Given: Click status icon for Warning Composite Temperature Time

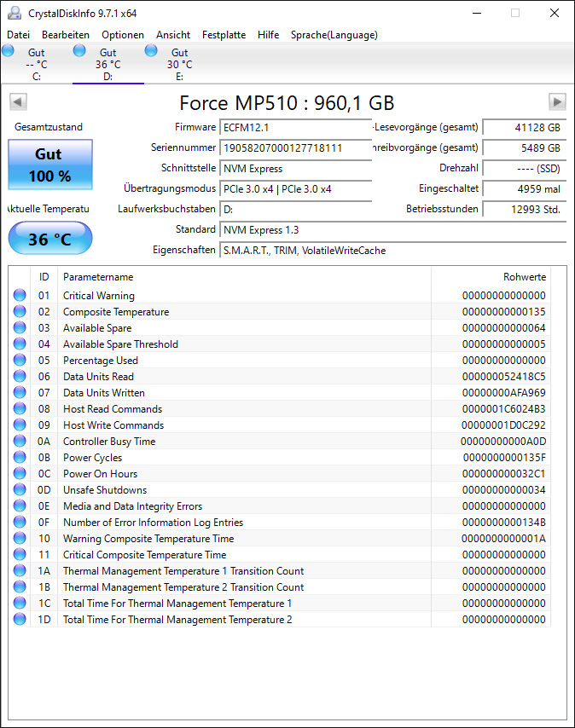Looking at the screenshot, I should pyautogui.click(x=20, y=538).
